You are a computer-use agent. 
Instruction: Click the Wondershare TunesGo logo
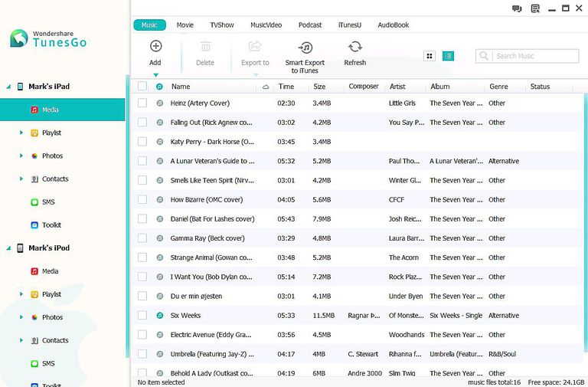[48, 38]
